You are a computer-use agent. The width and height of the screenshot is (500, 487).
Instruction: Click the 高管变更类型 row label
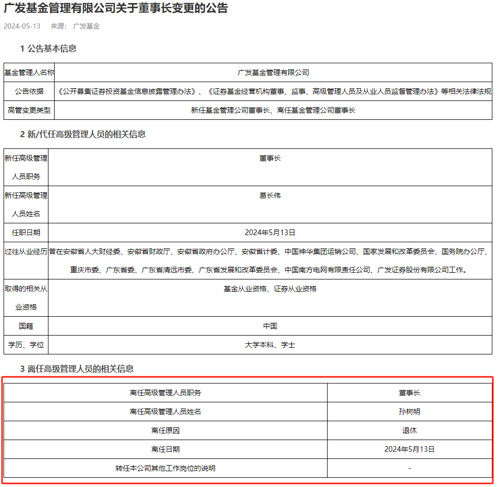click(x=29, y=110)
